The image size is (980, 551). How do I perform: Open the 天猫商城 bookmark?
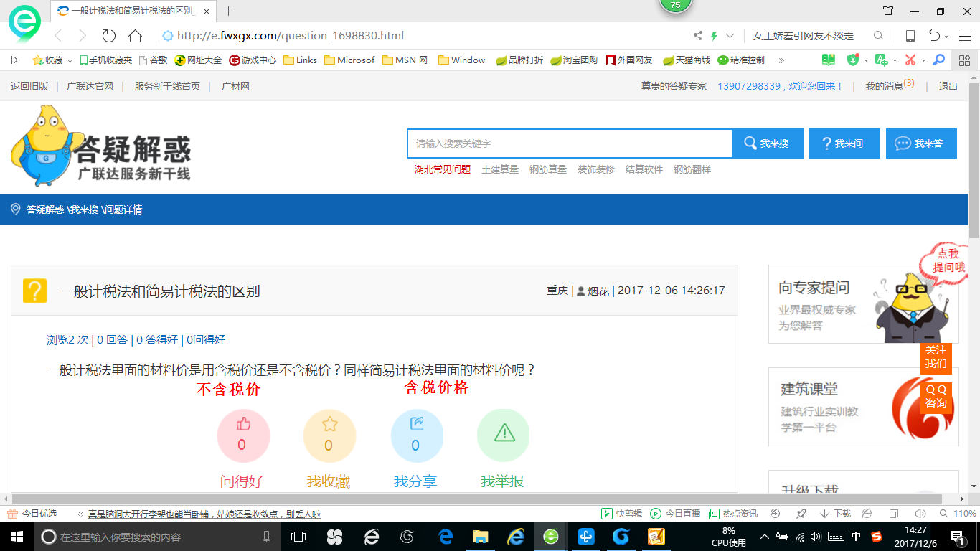(x=687, y=60)
